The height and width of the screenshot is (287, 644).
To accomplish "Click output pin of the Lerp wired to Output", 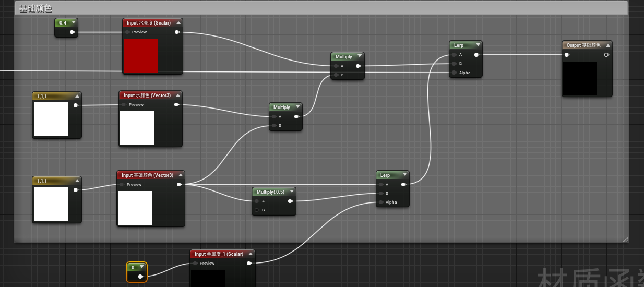I will tap(476, 54).
